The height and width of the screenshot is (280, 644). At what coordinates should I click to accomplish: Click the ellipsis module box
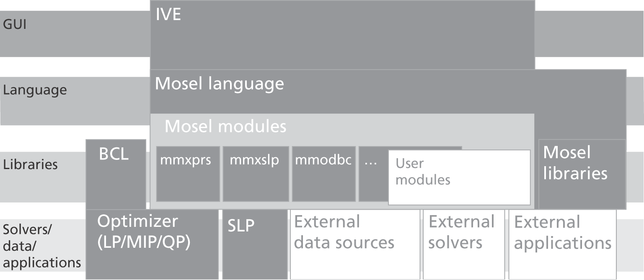point(372,174)
